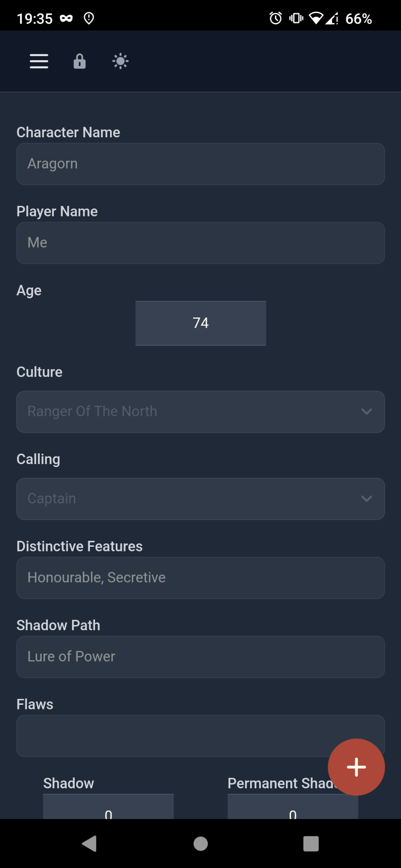
Task: Tap the alarm clock status icon
Action: [275, 18]
